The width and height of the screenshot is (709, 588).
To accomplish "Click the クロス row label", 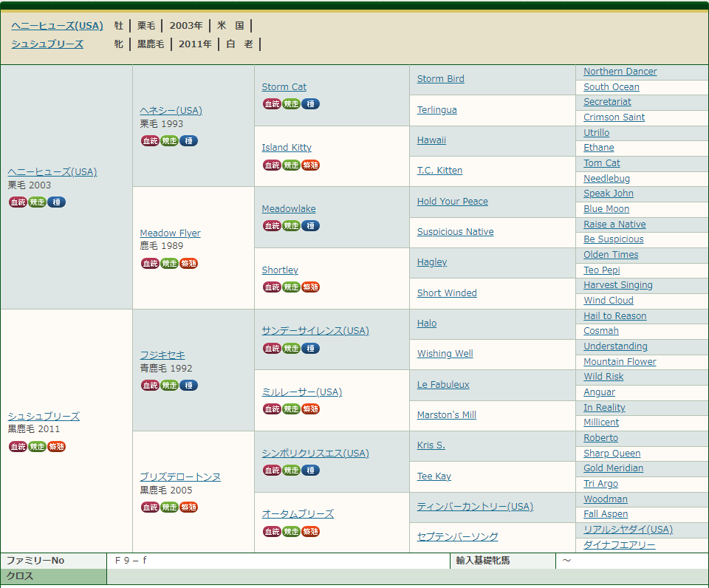I will [x=20, y=575].
